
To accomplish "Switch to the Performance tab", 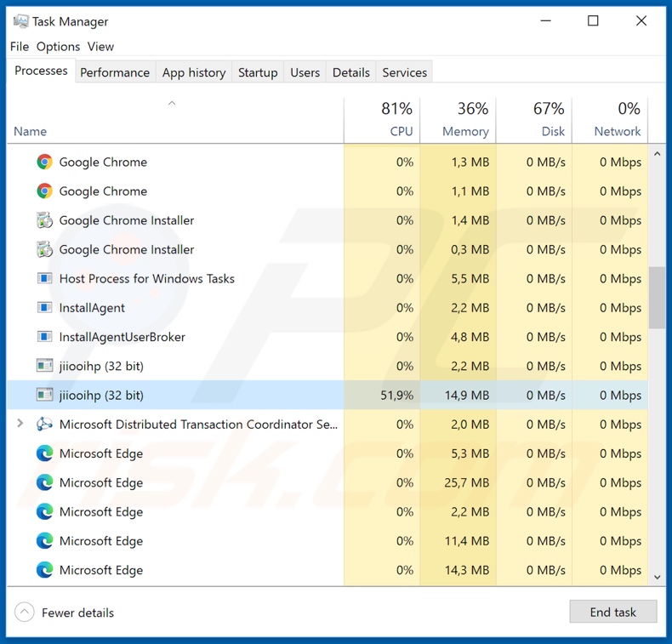I will [x=115, y=72].
